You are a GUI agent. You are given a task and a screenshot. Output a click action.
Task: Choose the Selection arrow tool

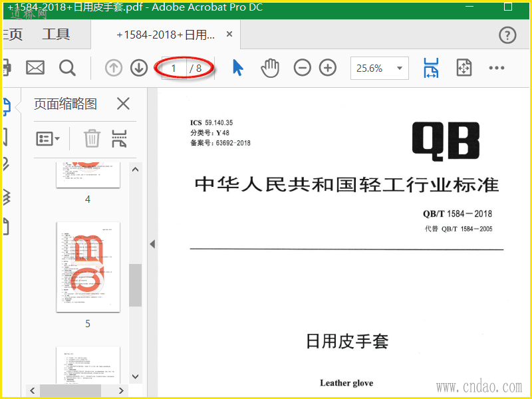[238, 68]
